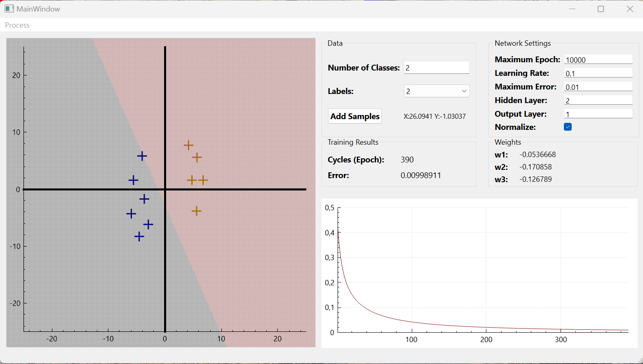The width and height of the screenshot is (643, 364).
Task: Click the Learning Rate field showing 0.1
Action: tap(598, 73)
